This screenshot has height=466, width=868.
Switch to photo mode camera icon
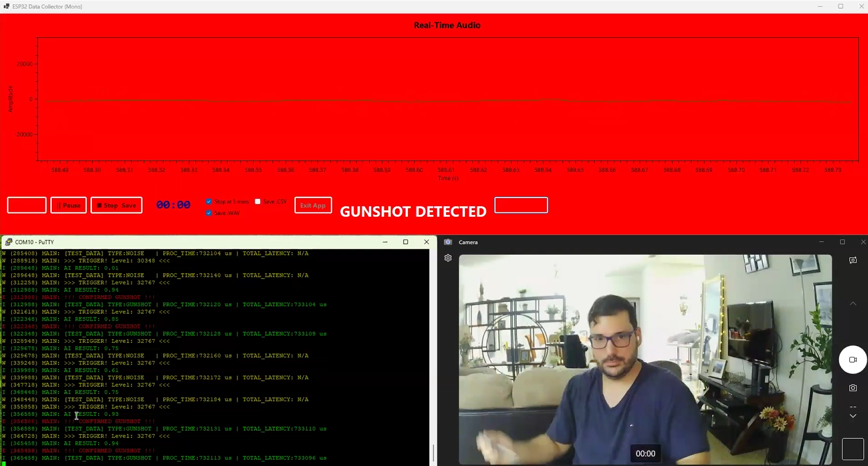[853, 388]
